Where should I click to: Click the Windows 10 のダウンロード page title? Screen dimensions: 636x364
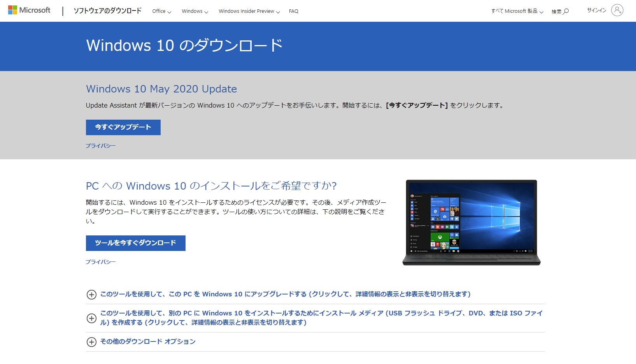184,45
